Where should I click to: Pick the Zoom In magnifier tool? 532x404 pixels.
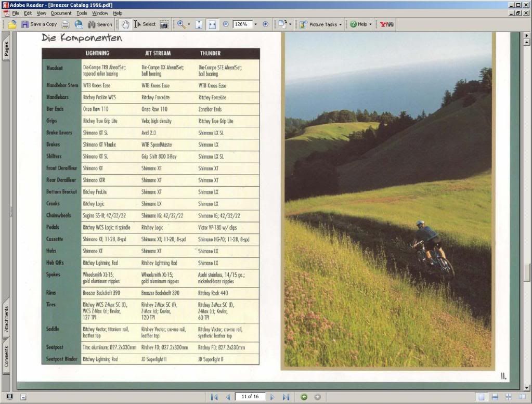(x=181, y=24)
